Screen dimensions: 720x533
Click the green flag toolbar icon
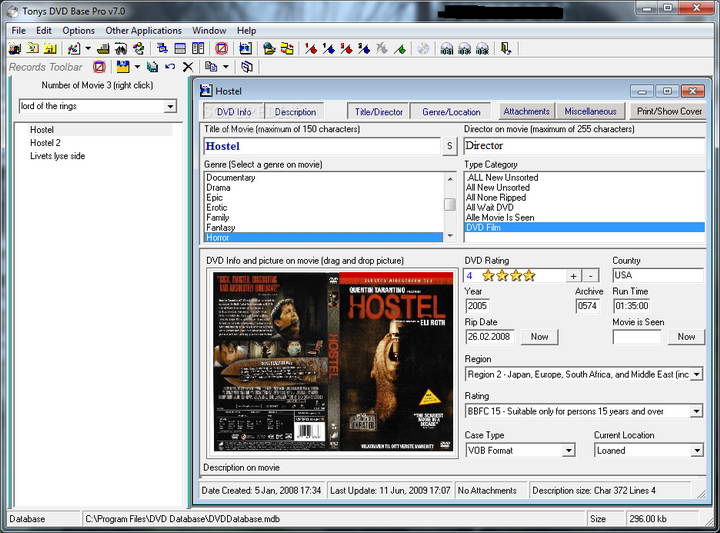400,48
